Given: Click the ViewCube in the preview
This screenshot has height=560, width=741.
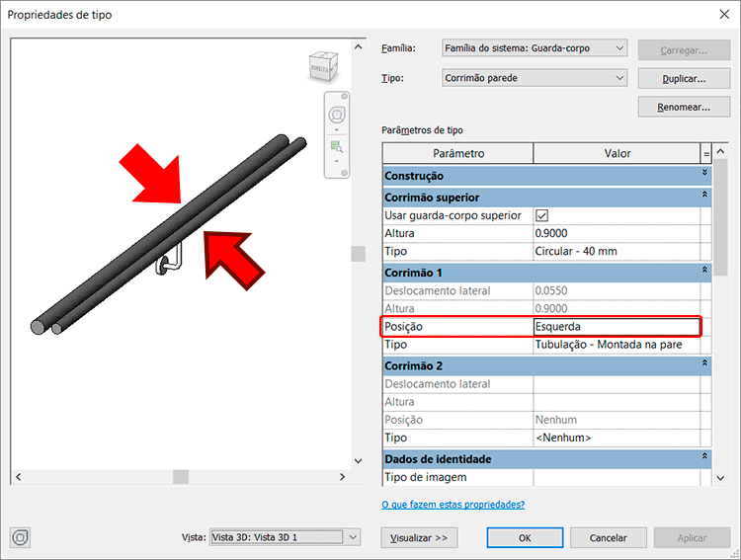Looking at the screenshot, I should (x=321, y=68).
